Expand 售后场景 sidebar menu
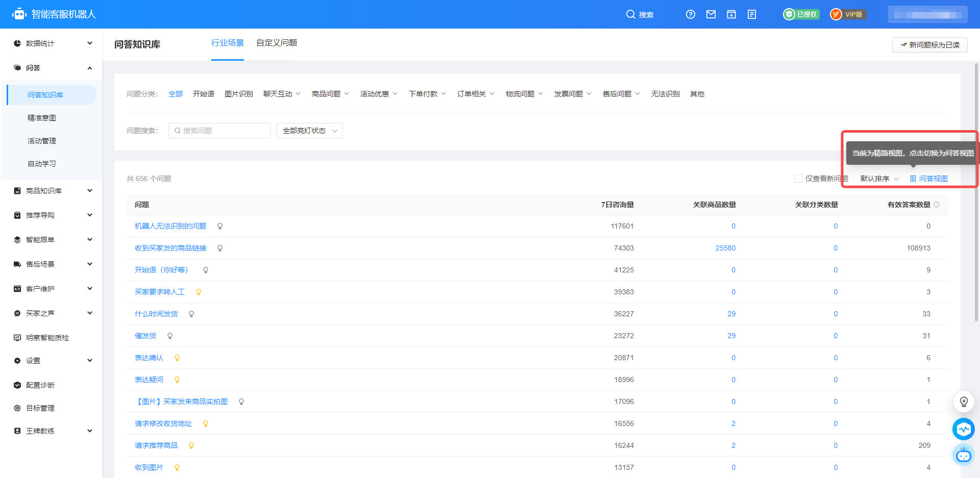 [x=53, y=264]
